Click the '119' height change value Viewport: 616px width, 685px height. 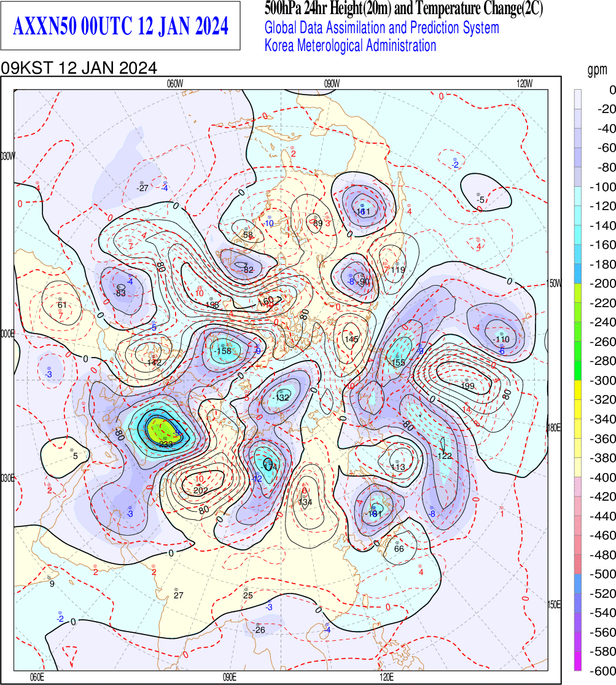pos(398,270)
